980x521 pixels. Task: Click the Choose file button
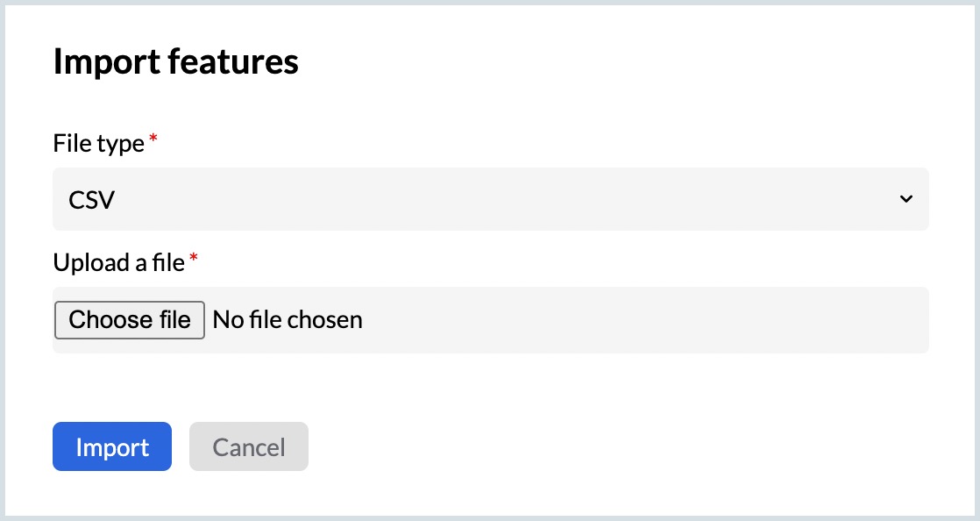tap(130, 320)
